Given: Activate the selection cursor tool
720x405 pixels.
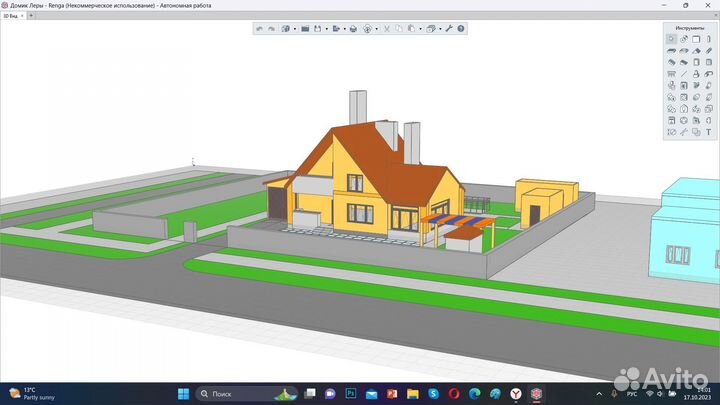Looking at the screenshot, I should click(671, 39).
